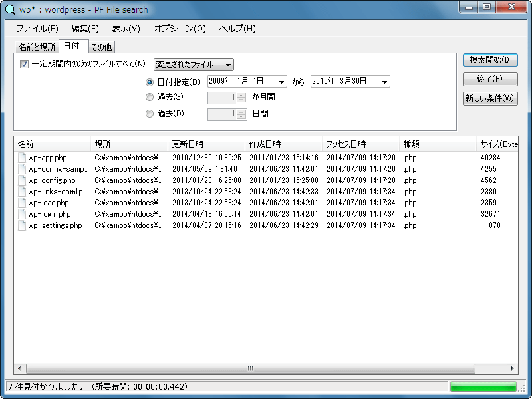532x399 pixels.
Task: Click the size value 32671
Action: [x=491, y=214]
